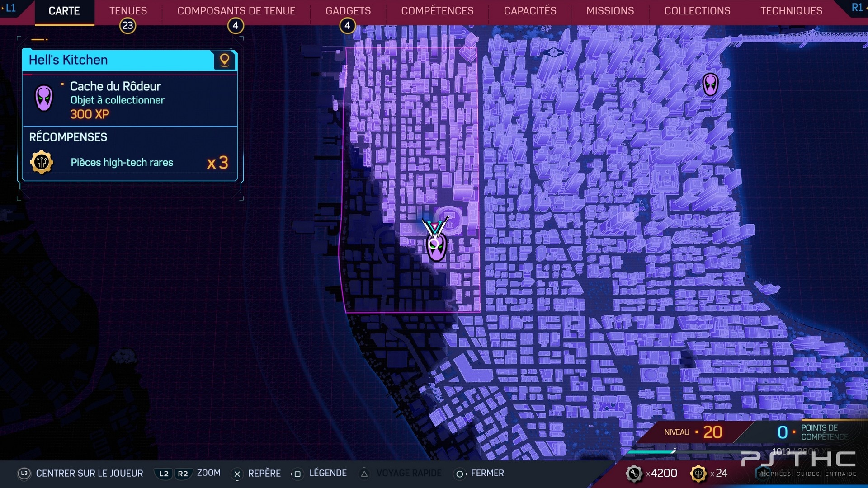Click the 300 XP reward text

(90, 114)
